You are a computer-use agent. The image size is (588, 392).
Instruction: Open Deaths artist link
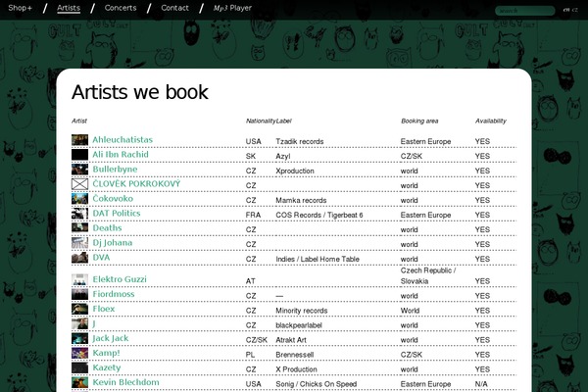[x=107, y=228]
